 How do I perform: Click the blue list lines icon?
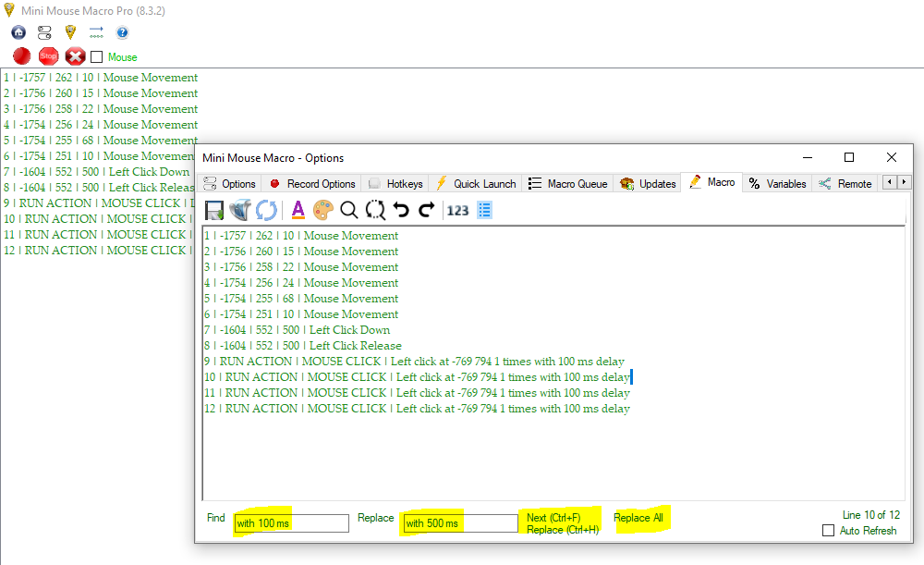click(x=484, y=210)
